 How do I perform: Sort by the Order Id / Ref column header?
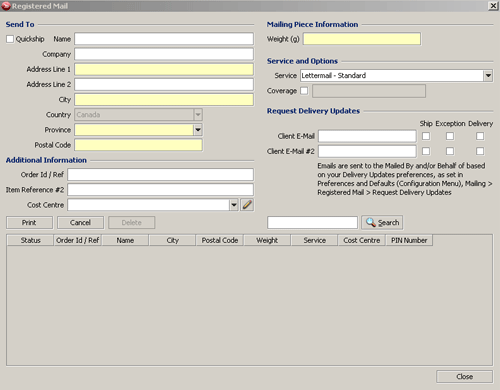78,240
